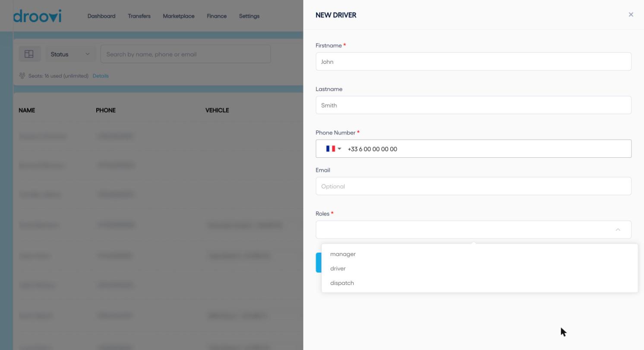Go to the Transfers page
The height and width of the screenshot is (350, 644).
point(139,16)
